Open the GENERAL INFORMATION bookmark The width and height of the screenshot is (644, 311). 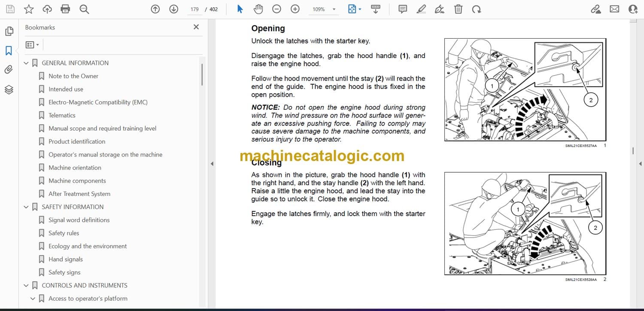[75, 63]
